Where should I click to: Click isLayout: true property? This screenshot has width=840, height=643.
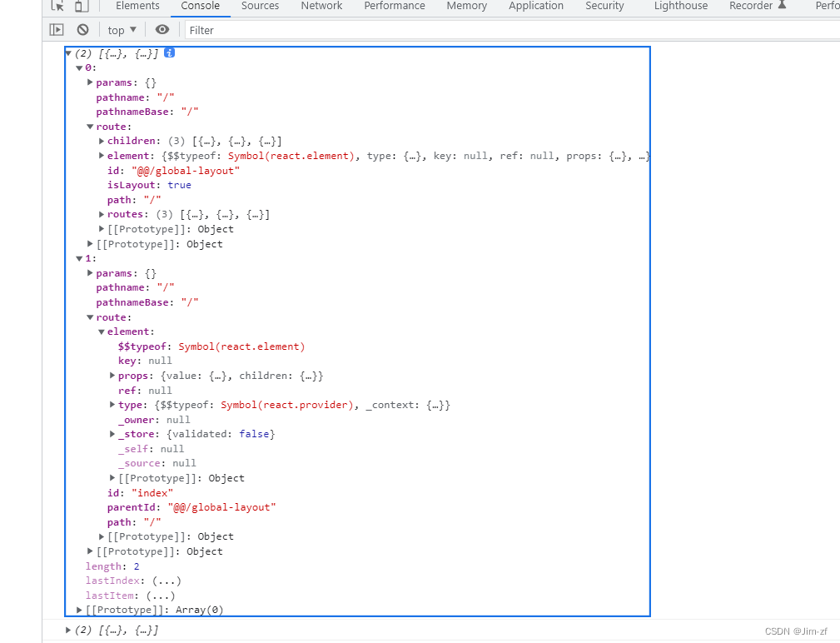click(149, 185)
